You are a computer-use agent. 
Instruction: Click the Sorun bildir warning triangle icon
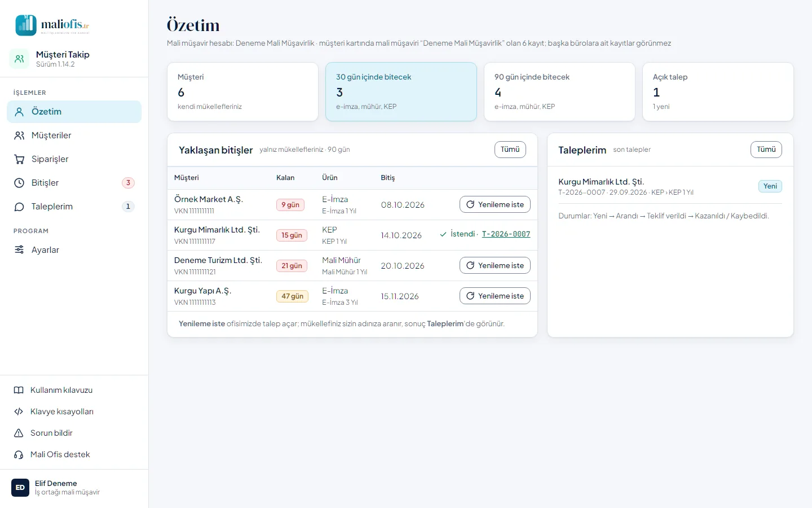click(x=19, y=433)
